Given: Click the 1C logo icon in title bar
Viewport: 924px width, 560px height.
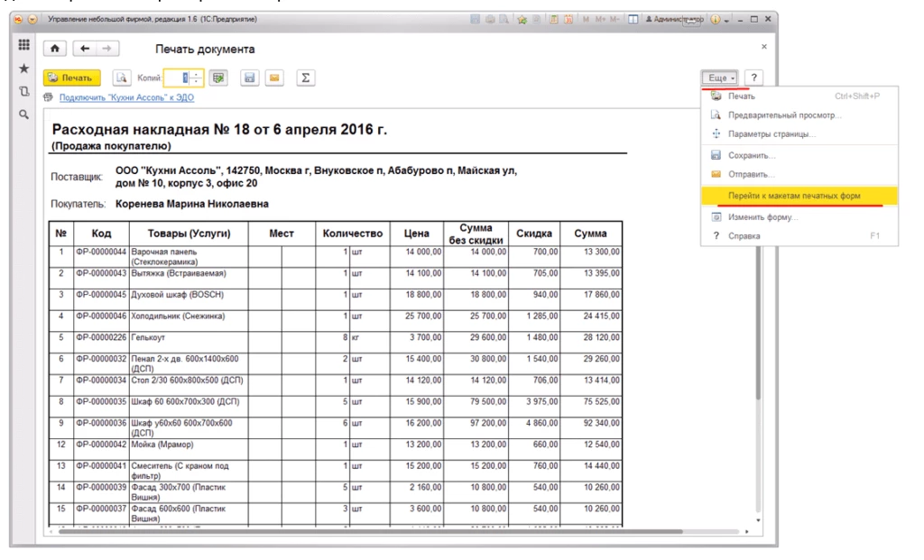Looking at the screenshot, I should [x=18, y=20].
